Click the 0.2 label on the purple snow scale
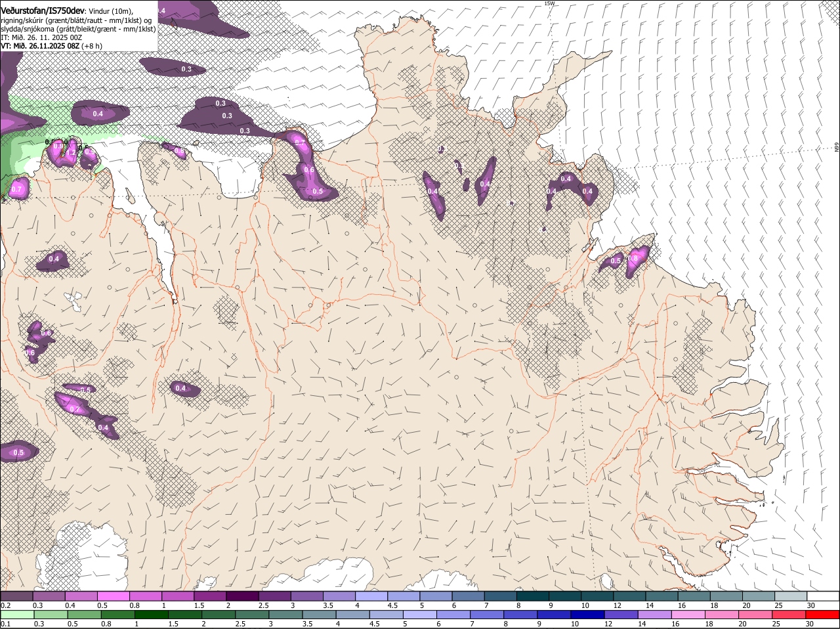840x629 pixels. (x=5, y=605)
